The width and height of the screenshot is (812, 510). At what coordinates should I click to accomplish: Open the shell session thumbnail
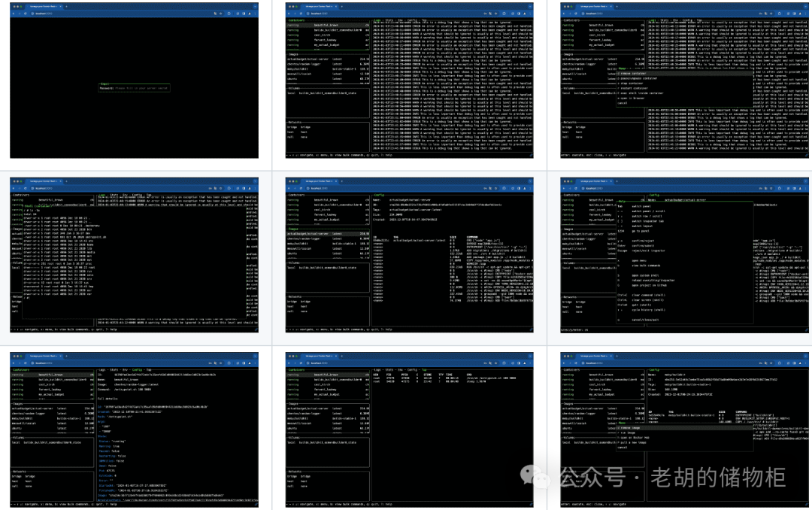click(134, 256)
